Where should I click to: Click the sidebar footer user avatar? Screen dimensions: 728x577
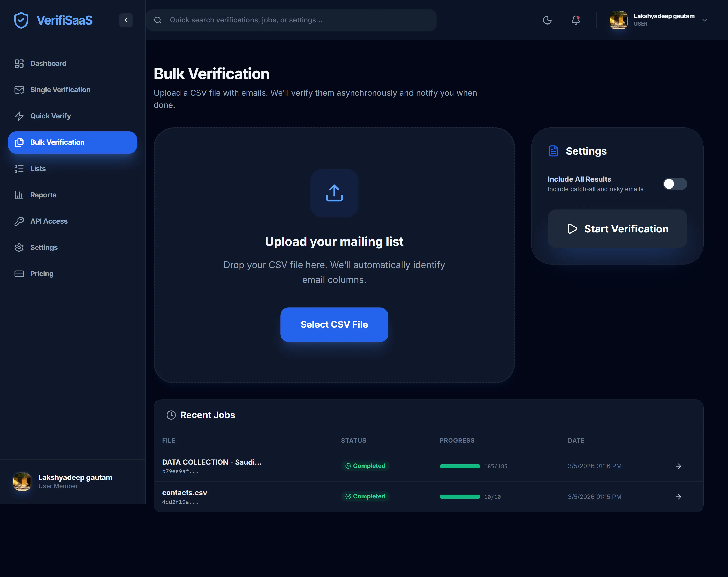(22, 482)
